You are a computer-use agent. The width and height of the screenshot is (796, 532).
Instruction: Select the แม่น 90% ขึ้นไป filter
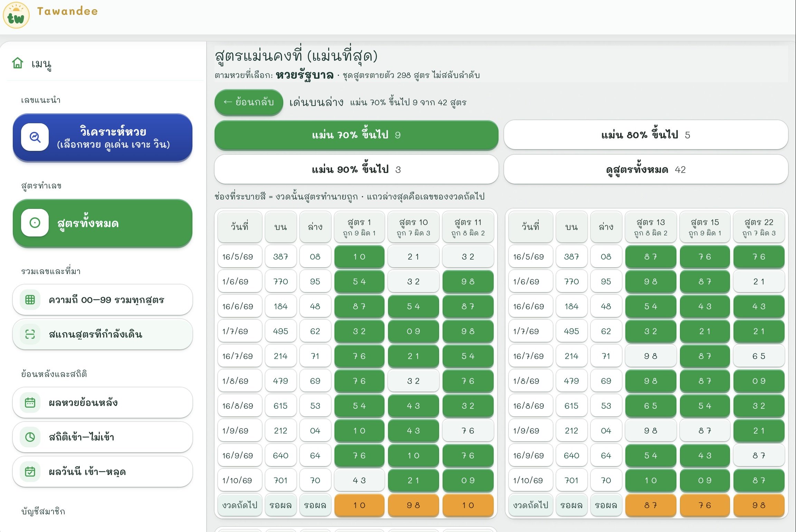(356, 170)
